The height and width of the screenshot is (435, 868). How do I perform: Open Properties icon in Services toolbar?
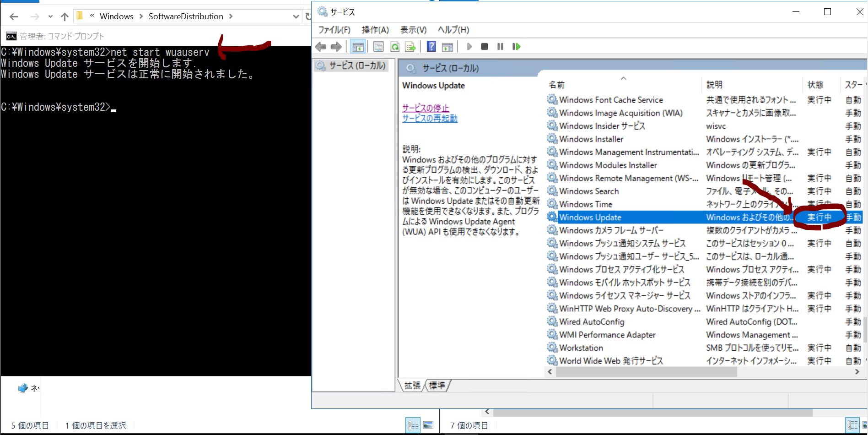(378, 47)
